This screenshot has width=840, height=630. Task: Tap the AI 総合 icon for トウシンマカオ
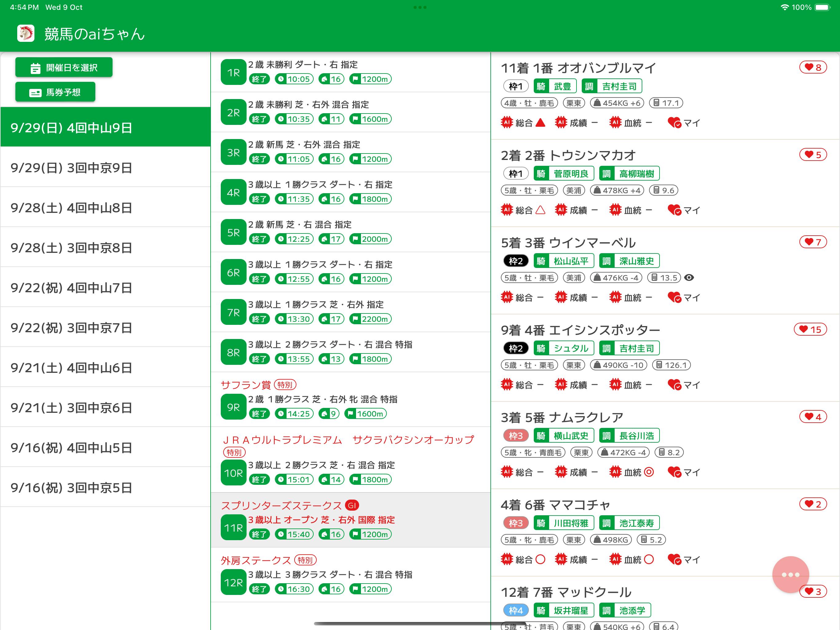click(x=507, y=210)
